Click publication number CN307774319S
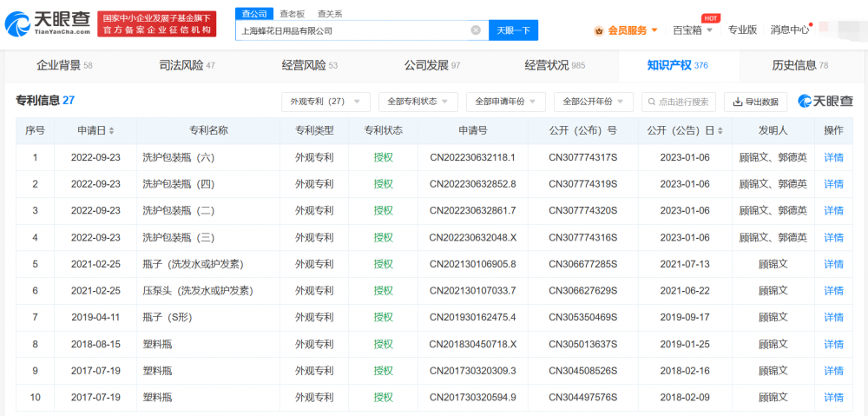 582,184
